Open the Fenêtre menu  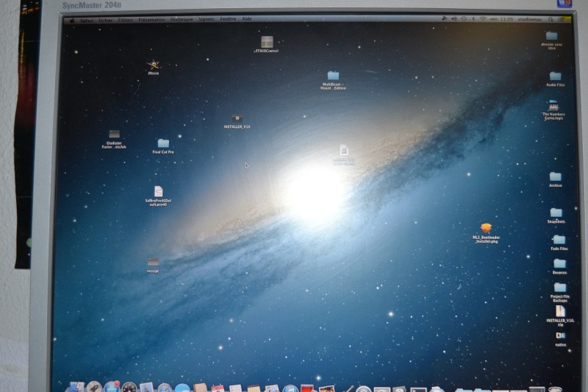228,19
